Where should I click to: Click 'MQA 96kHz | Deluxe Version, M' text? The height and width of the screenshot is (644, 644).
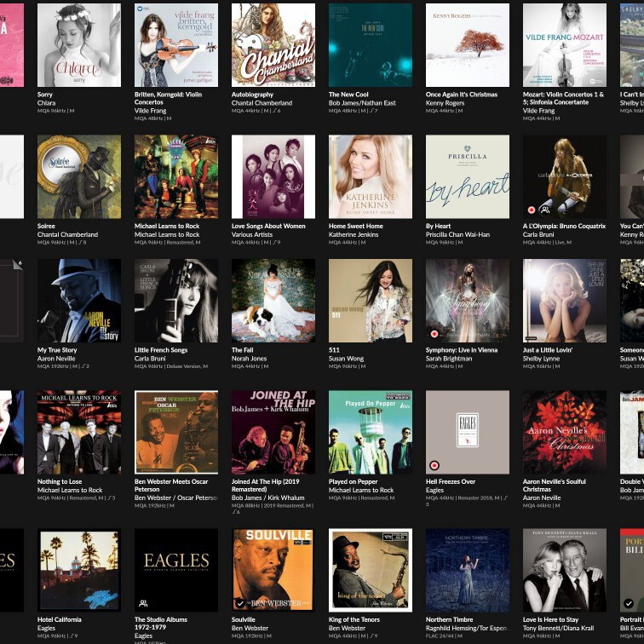pos(171,366)
